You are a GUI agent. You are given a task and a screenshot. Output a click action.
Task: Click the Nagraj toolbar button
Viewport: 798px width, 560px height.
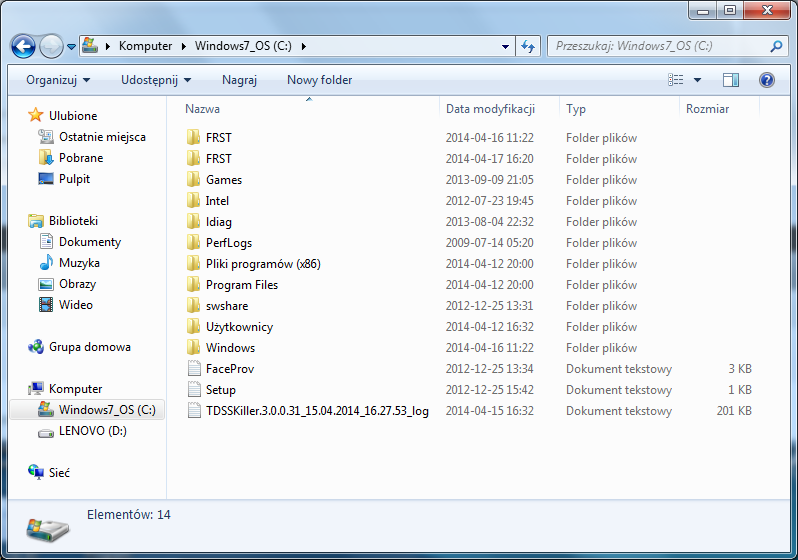pyautogui.click(x=239, y=80)
